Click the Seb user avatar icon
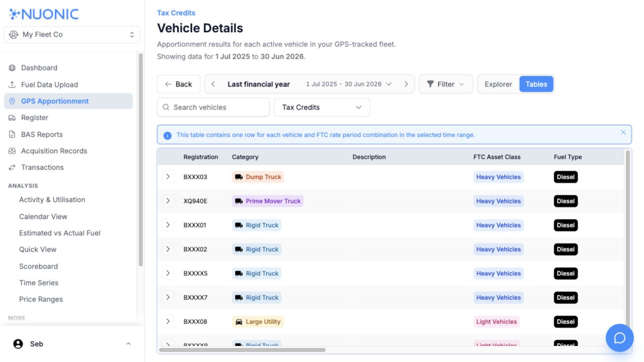Viewport: 644px width, 362px height. click(x=18, y=344)
